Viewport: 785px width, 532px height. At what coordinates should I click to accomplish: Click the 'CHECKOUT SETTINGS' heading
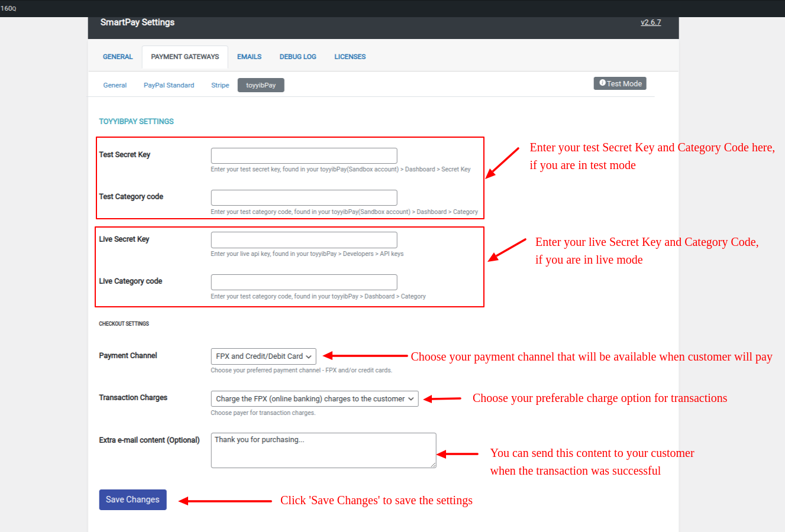pos(124,324)
